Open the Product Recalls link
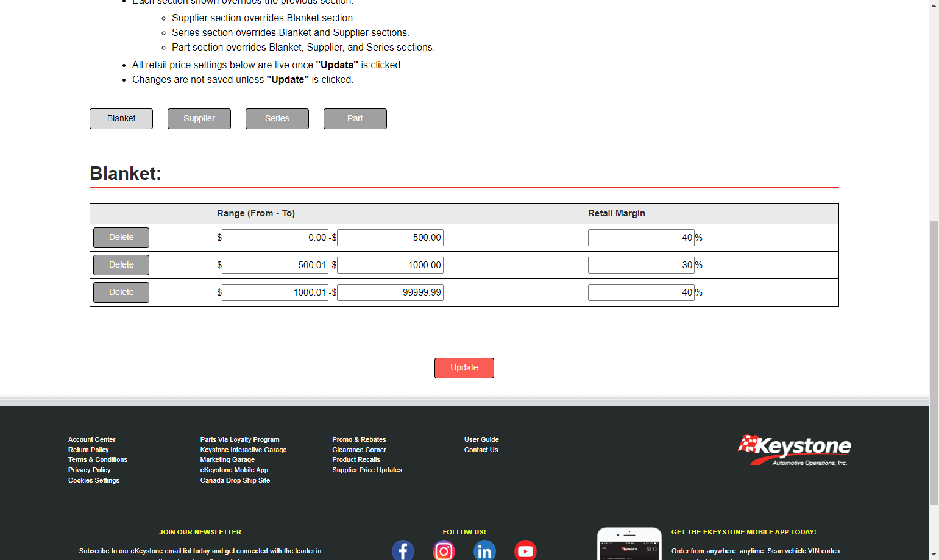939x560 pixels. (356, 459)
